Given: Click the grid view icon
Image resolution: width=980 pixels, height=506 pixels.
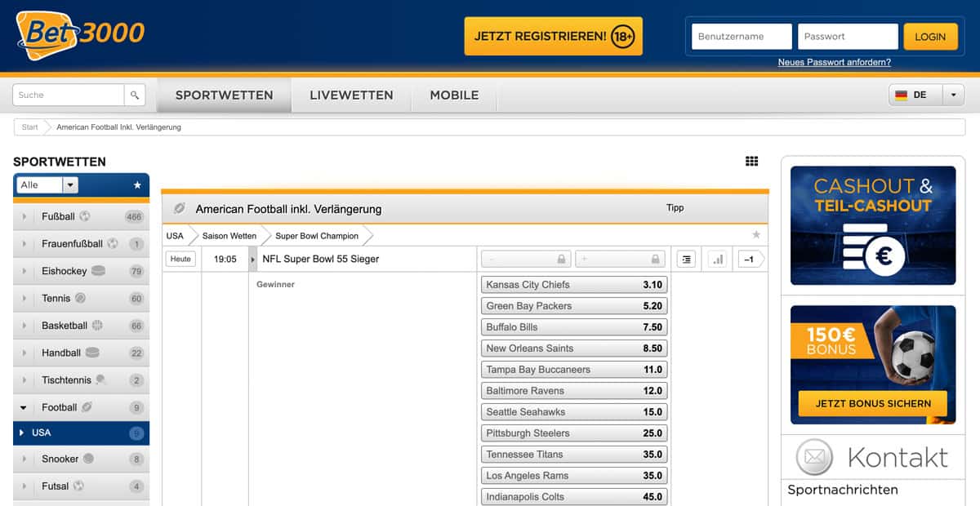Looking at the screenshot, I should coord(752,161).
